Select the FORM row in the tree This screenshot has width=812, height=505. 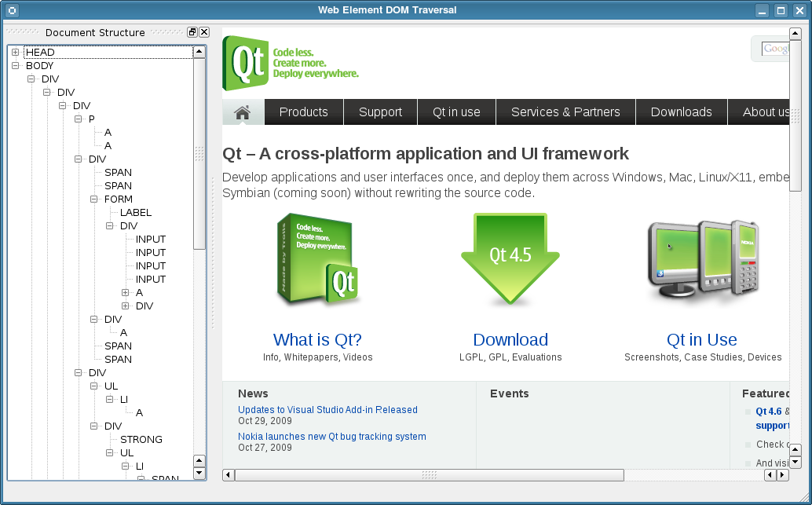[x=119, y=199]
